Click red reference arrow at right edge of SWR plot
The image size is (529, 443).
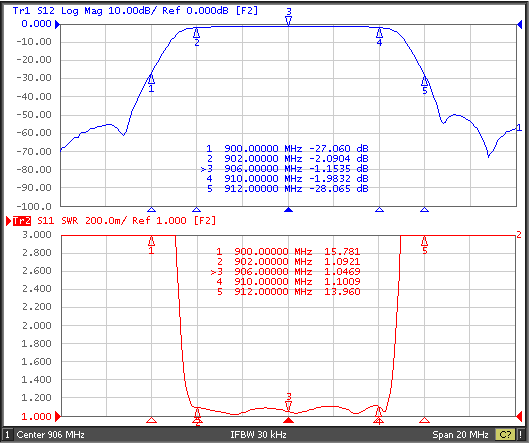point(519,417)
